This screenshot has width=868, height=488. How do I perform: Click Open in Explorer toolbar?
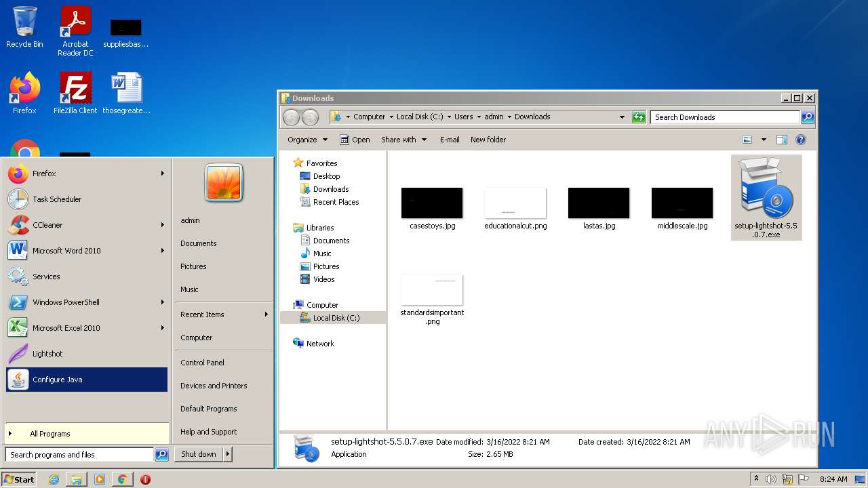(355, 140)
